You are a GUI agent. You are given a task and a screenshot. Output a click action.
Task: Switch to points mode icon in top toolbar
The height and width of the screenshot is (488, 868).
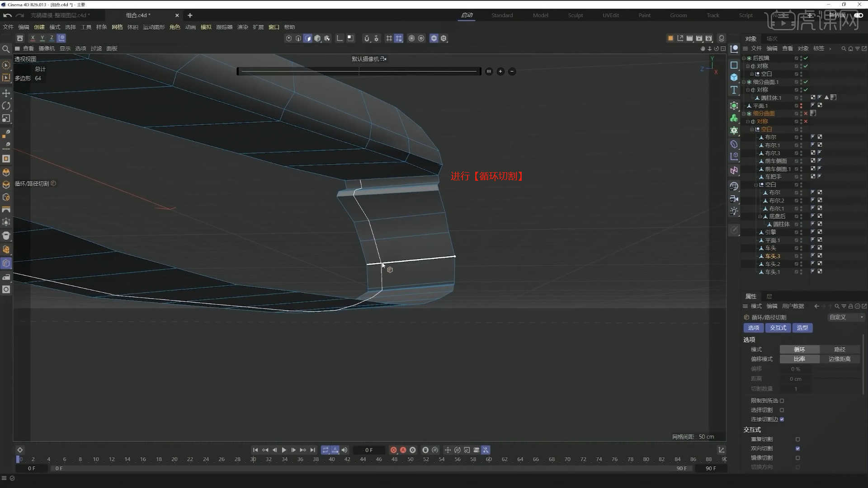coord(289,38)
